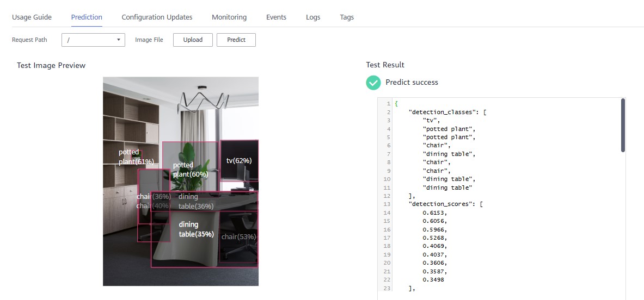Click the chair(53%) detection box
This screenshot has height=300, width=644.
click(x=238, y=237)
